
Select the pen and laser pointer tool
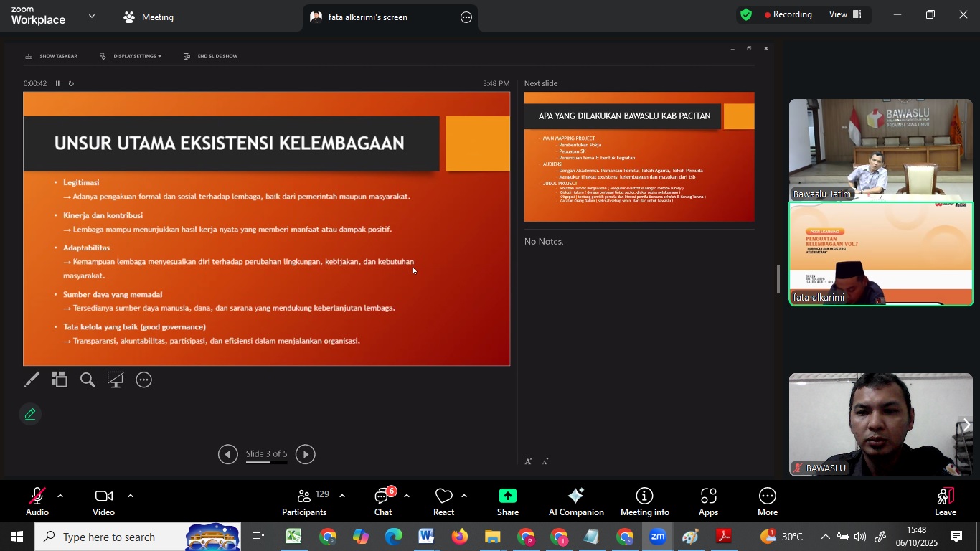pyautogui.click(x=32, y=380)
